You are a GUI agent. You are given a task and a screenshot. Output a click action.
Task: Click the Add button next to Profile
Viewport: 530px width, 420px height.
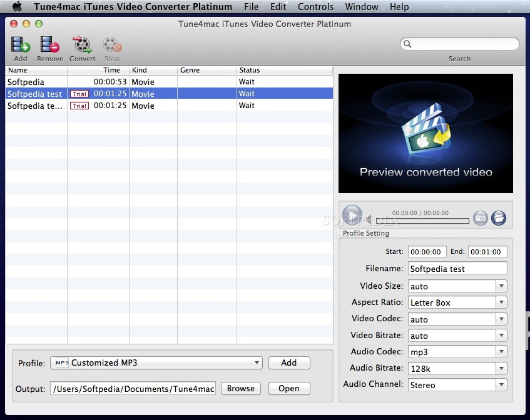click(289, 362)
